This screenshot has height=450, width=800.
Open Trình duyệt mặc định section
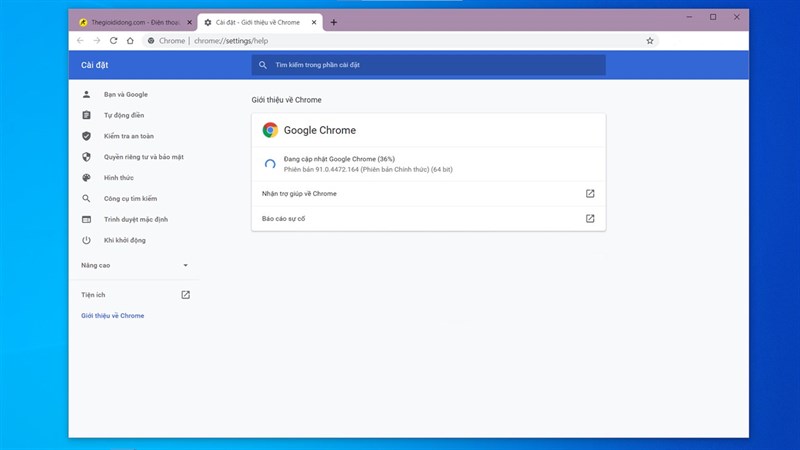coord(136,219)
